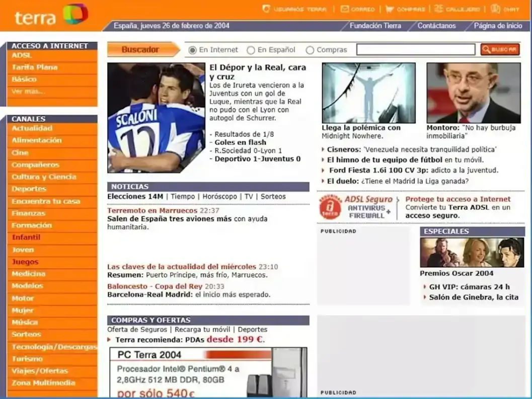Image resolution: width=532 pixels, height=399 pixels.
Task: Open Terremoto en Marruecos headline
Action: click(152, 210)
